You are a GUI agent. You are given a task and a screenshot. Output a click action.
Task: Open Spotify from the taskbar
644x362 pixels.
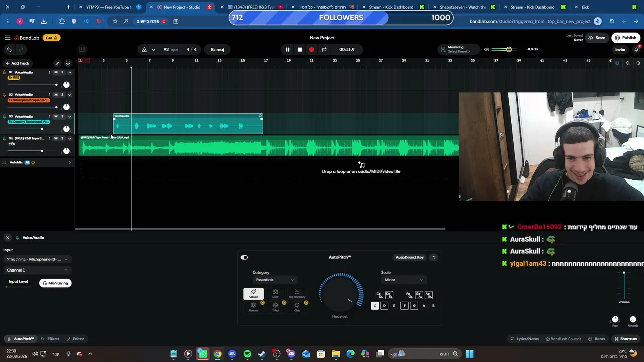pyautogui.click(x=247, y=354)
